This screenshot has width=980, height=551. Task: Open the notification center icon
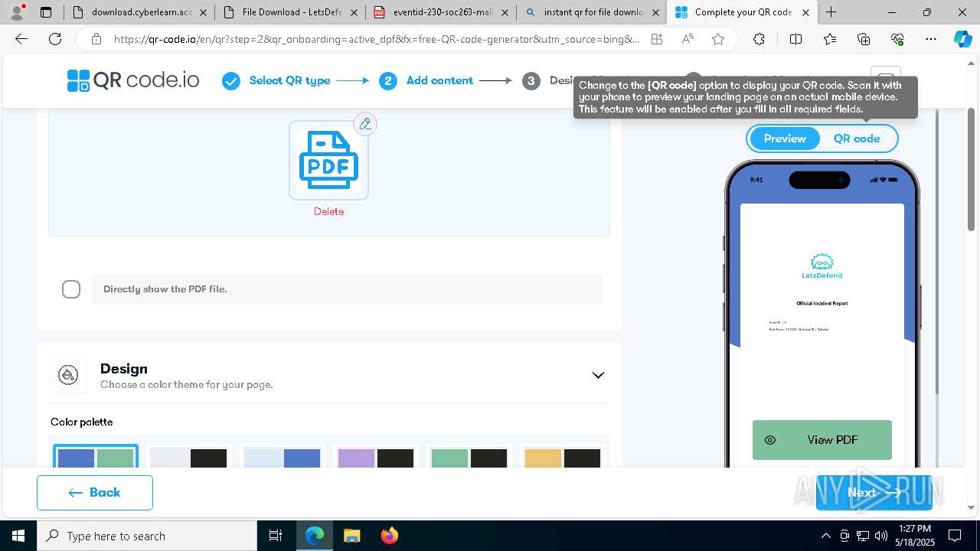(x=955, y=536)
